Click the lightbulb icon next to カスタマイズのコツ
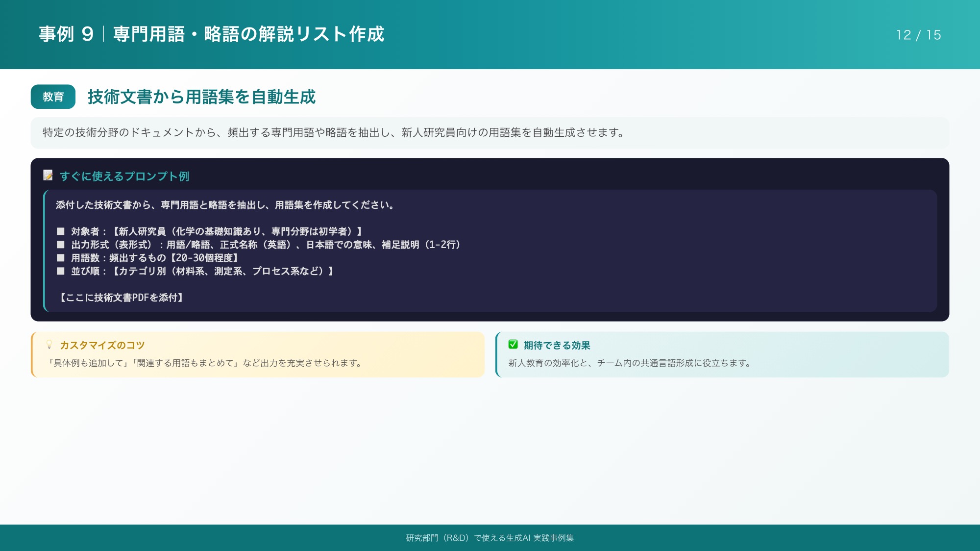980x551 pixels. (49, 345)
